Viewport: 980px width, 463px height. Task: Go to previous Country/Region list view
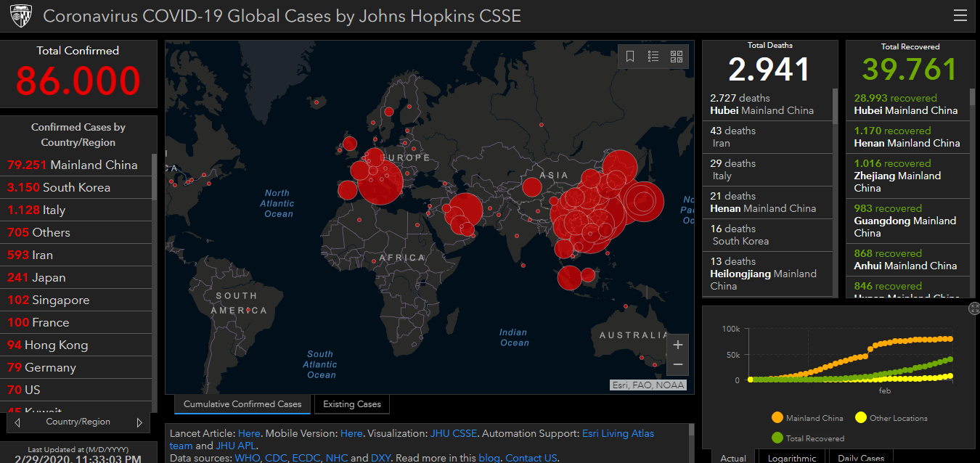click(x=17, y=422)
